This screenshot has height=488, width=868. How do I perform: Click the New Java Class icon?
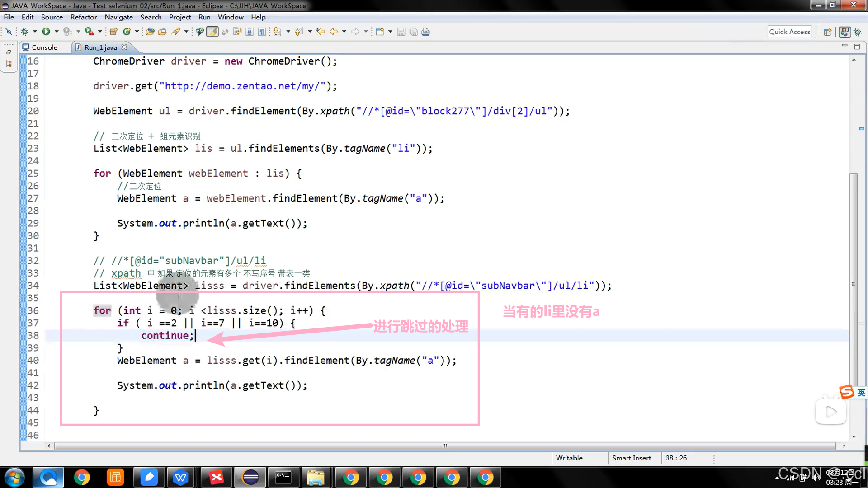tap(127, 31)
